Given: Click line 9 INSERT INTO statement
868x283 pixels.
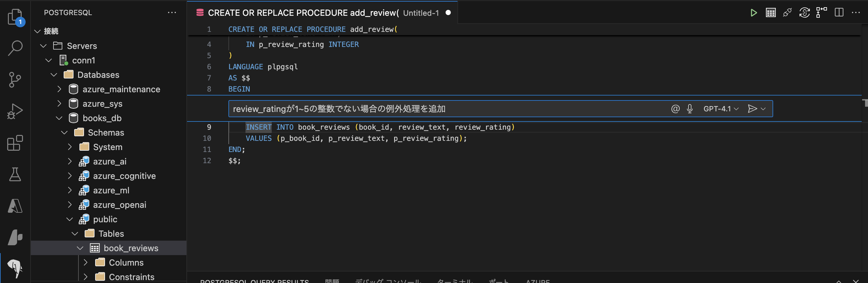Looking at the screenshot, I should coord(380,127).
